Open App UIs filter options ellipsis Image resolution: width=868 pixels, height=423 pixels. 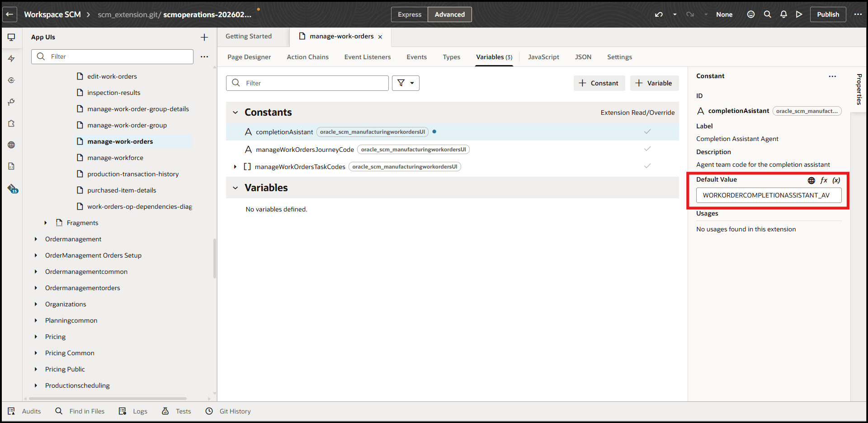pyautogui.click(x=204, y=56)
